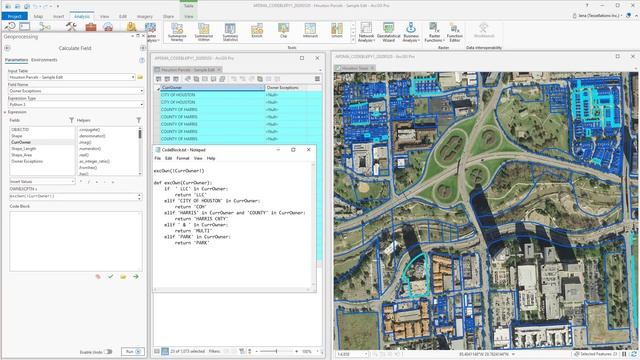640x360 pixels.
Task: Toggle Enable Undo switch
Action: 108,351
